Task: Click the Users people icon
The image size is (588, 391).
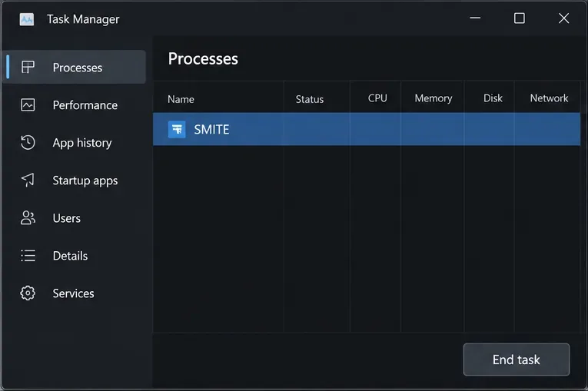Action: coord(28,218)
